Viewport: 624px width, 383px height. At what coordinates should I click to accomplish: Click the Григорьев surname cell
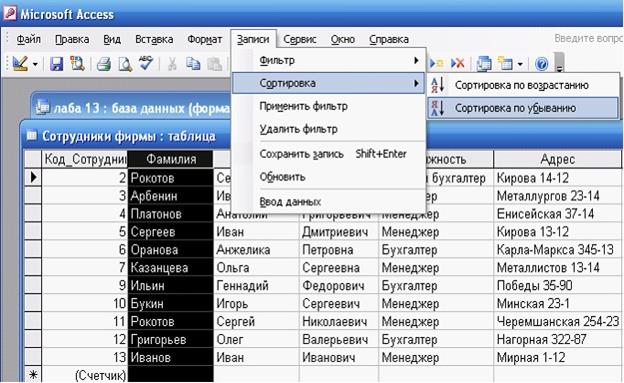171,339
